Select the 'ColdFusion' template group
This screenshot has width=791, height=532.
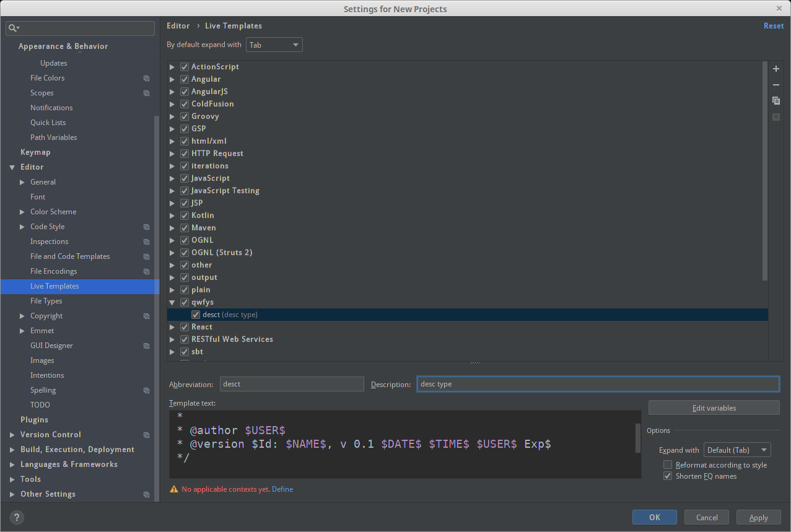[x=212, y=104]
